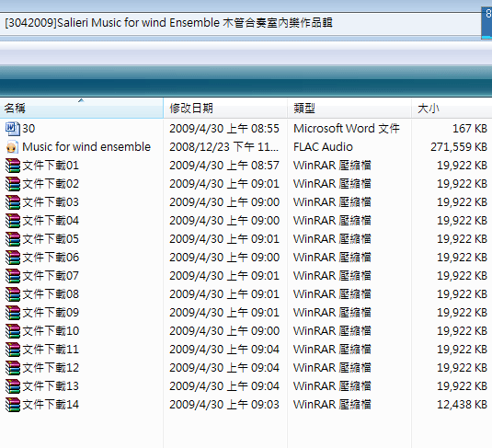
Task: Select the 12,438 KB size entry
Action: click(x=462, y=405)
